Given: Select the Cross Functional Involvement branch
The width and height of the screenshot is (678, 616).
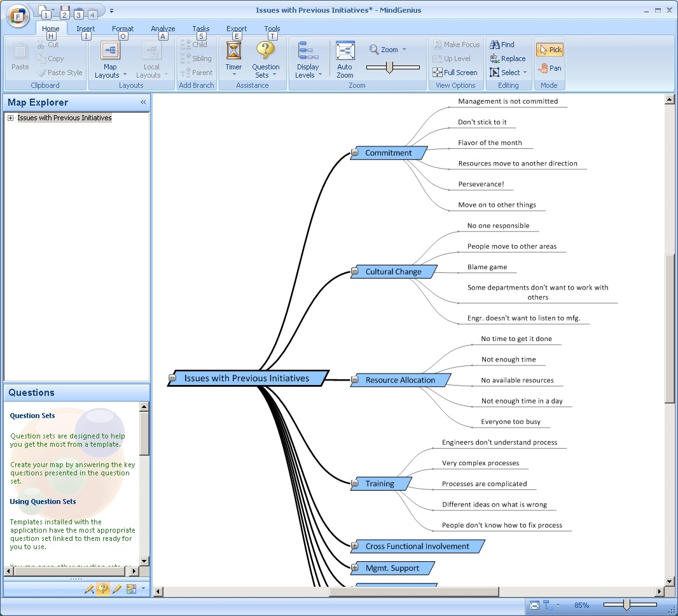Looking at the screenshot, I should tap(417, 547).
